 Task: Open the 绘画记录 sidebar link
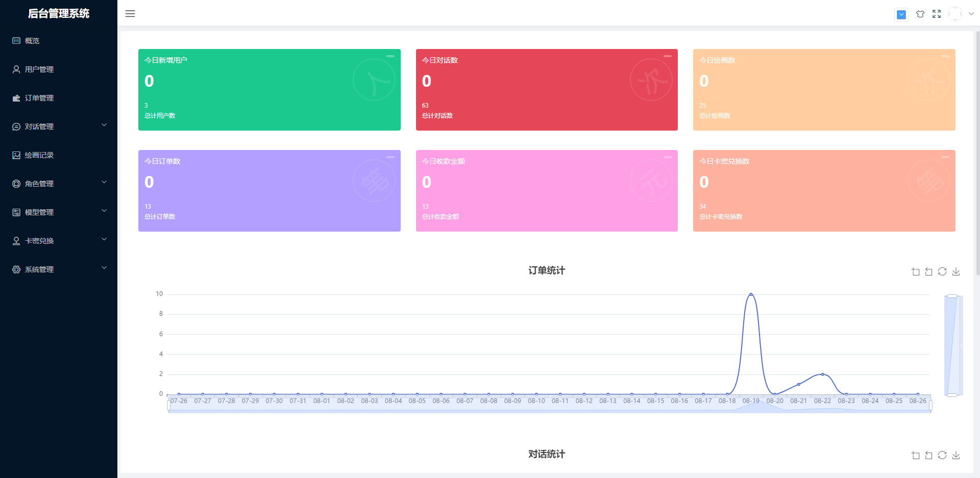[x=39, y=155]
